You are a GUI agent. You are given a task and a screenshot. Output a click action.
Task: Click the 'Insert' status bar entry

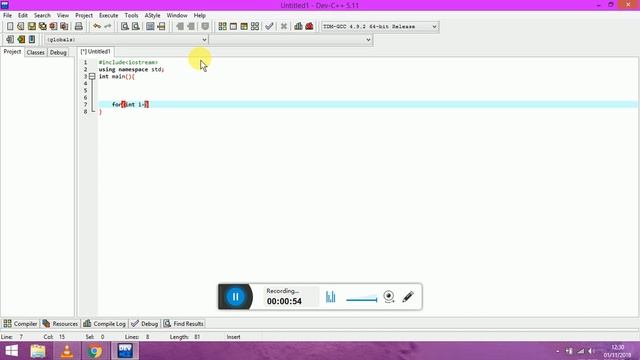click(x=233, y=337)
